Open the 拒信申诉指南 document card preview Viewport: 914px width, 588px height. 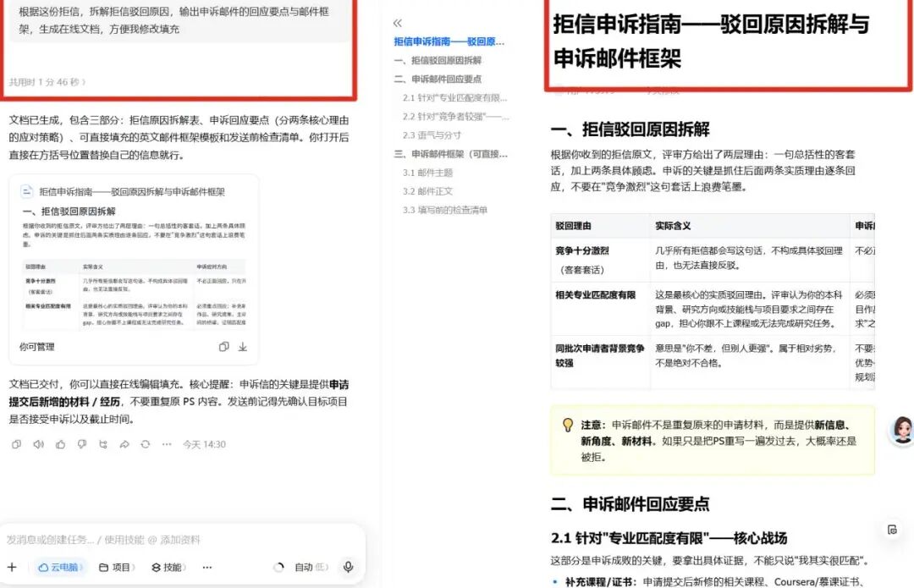134,270
